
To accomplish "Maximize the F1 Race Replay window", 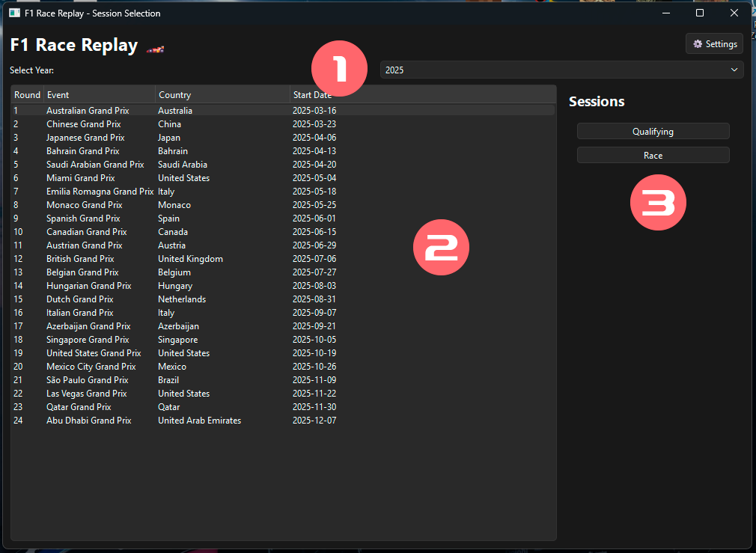I will pos(700,13).
